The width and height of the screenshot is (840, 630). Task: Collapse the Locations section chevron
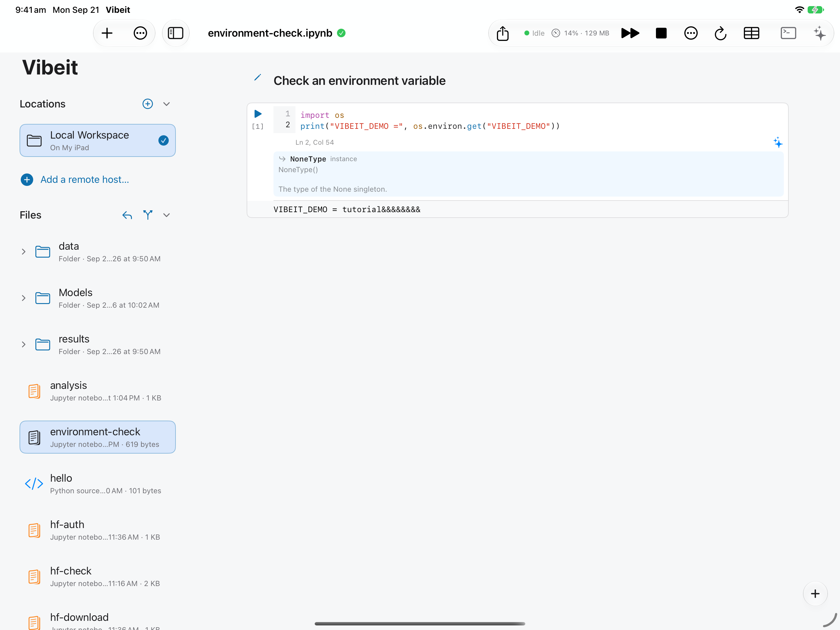[166, 104]
